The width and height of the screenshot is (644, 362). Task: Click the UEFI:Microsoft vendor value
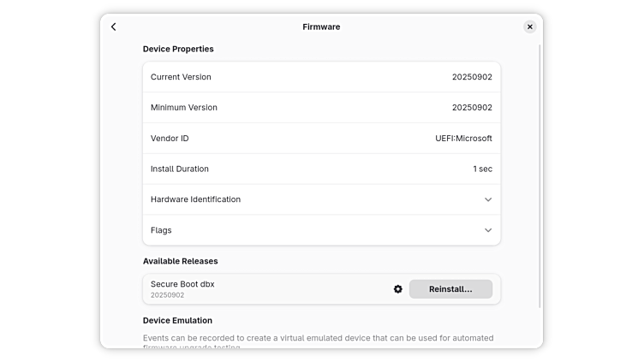click(463, 139)
